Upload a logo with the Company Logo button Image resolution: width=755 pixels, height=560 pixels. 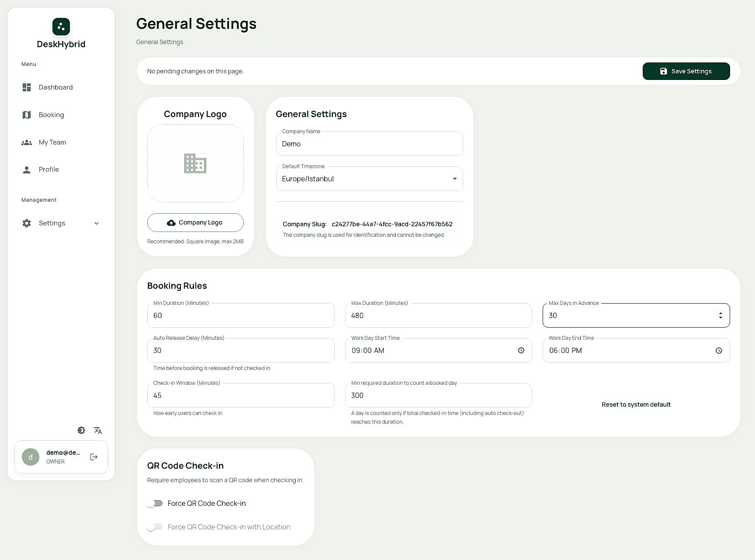point(195,222)
